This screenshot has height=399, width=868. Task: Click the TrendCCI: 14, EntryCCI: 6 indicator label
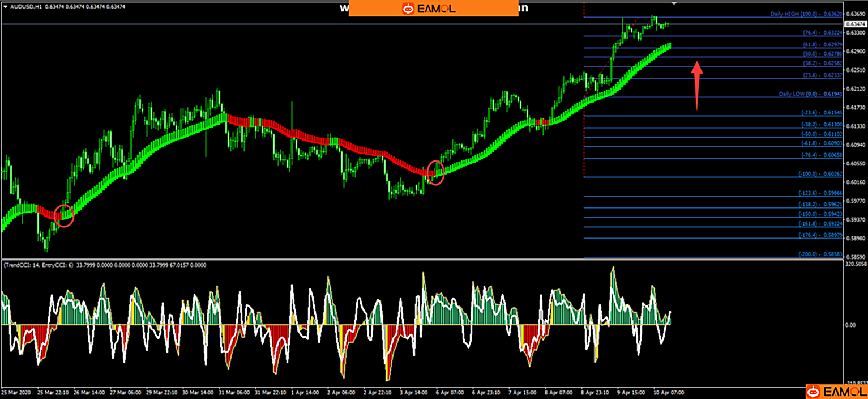point(39,265)
